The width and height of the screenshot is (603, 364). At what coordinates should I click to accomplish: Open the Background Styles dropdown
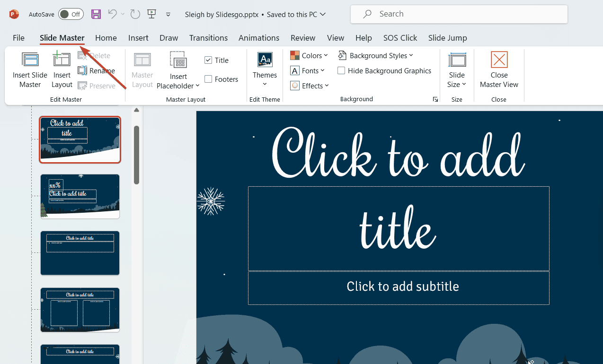tap(375, 56)
